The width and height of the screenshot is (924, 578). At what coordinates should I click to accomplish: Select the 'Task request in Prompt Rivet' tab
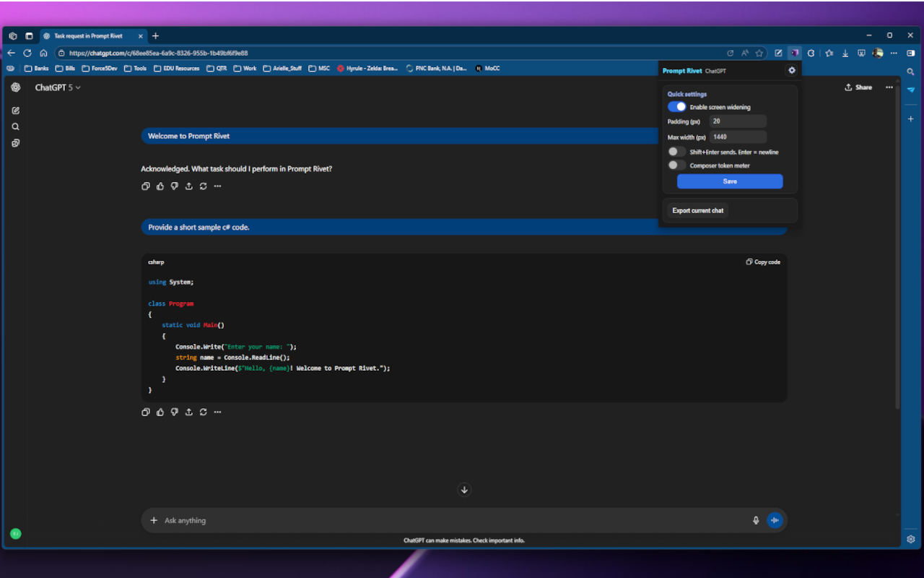click(x=93, y=36)
